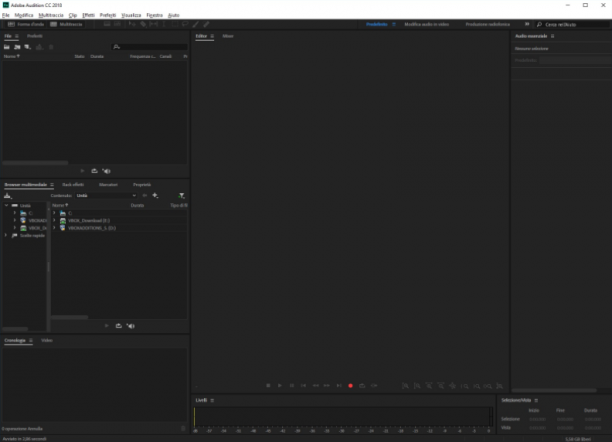612x442 pixels.
Task: Click the Stop transport button
Action: 268,386
